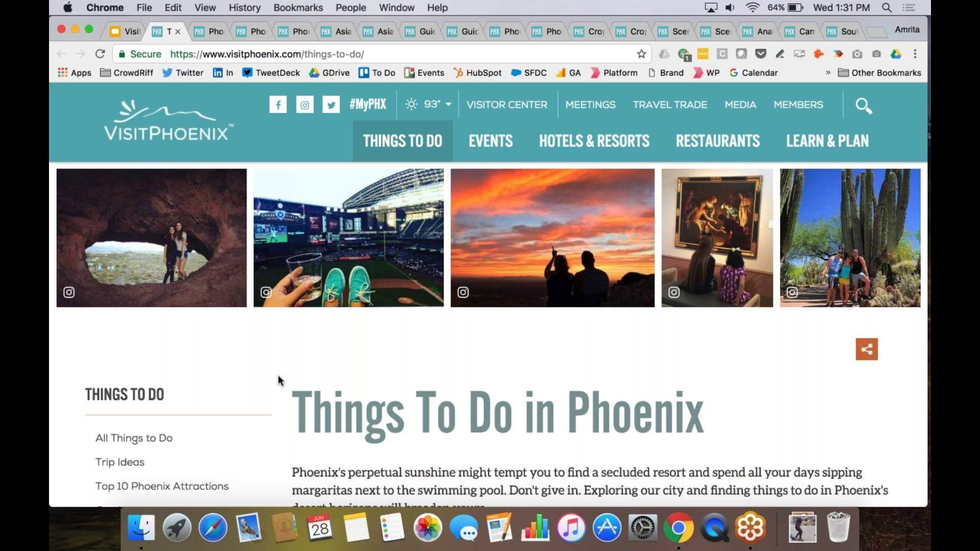Click the browser bookmark star icon
980x551 pixels.
click(642, 54)
